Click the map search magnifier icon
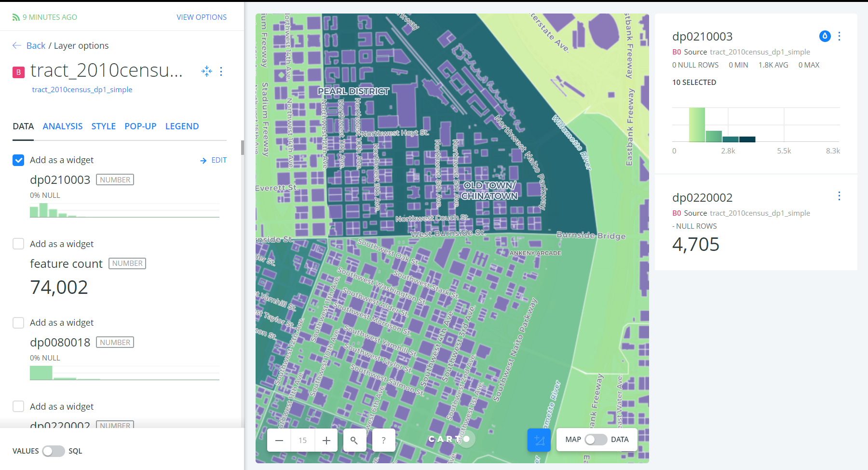Viewport: 868px width, 470px height. click(354, 440)
